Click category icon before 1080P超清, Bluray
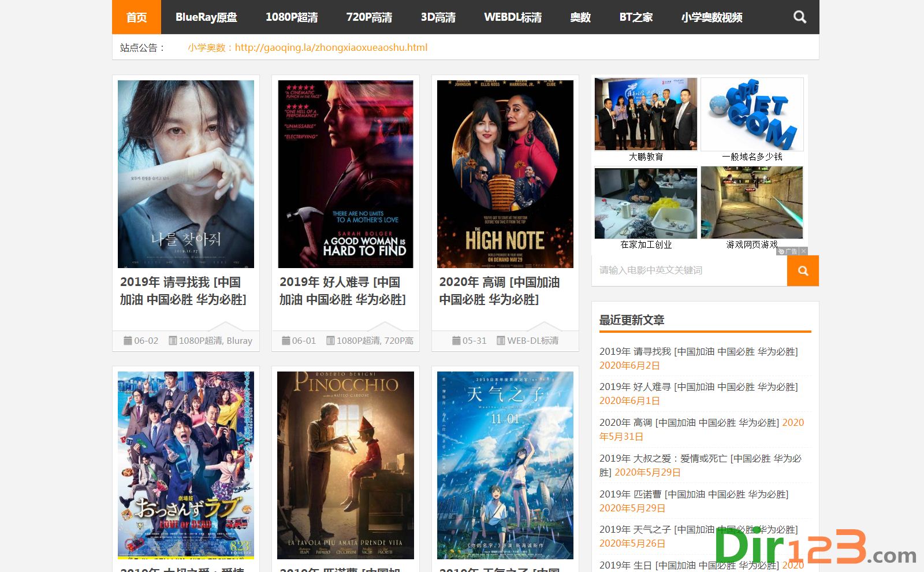The height and width of the screenshot is (572, 924). 173,341
